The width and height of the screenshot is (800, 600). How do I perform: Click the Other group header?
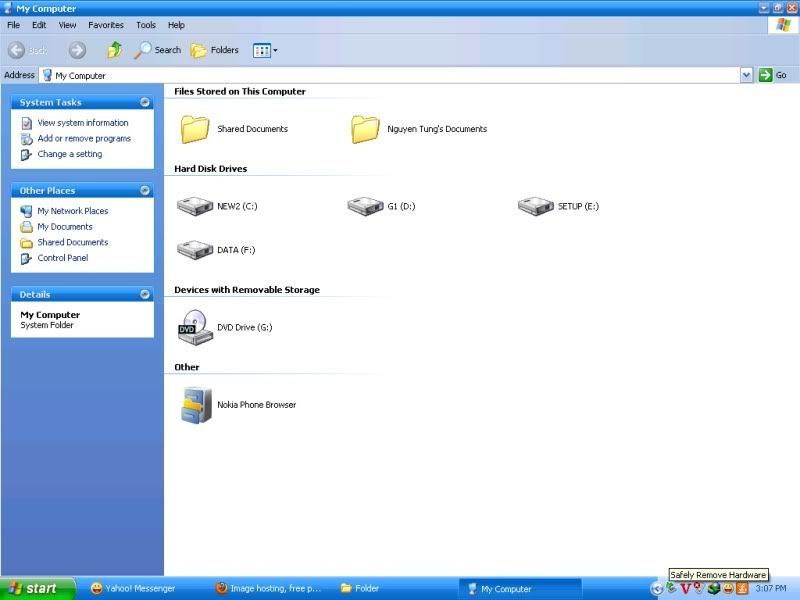(x=187, y=367)
